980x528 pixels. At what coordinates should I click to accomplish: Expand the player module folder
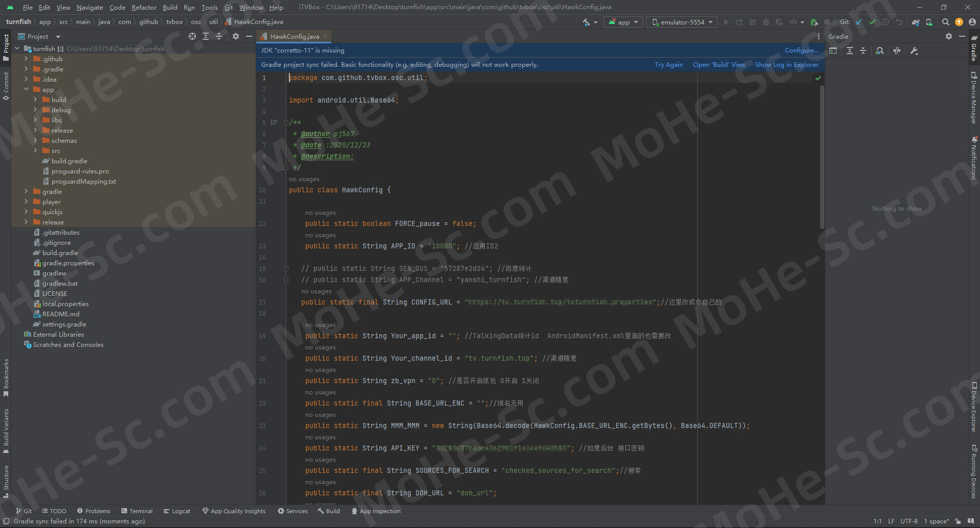point(27,202)
